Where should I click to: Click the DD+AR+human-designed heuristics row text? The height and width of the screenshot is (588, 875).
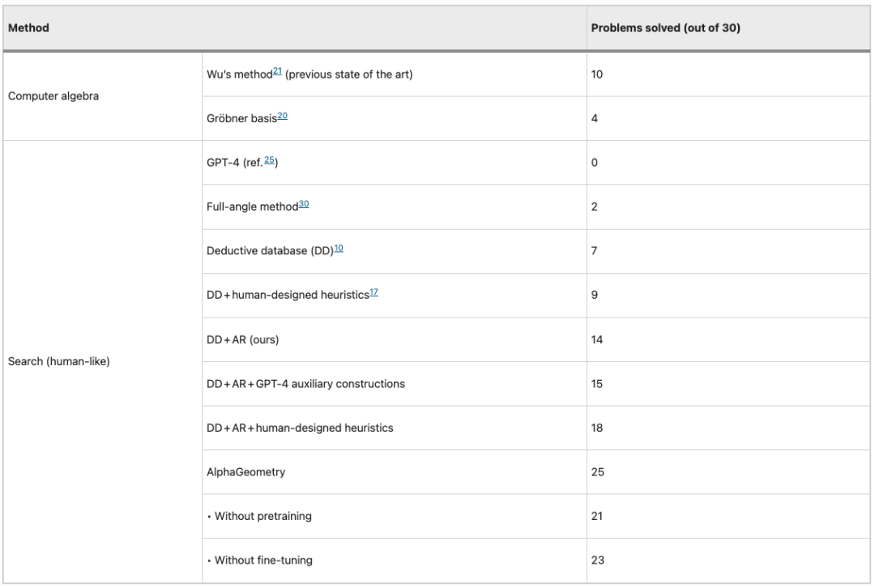[300, 428]
